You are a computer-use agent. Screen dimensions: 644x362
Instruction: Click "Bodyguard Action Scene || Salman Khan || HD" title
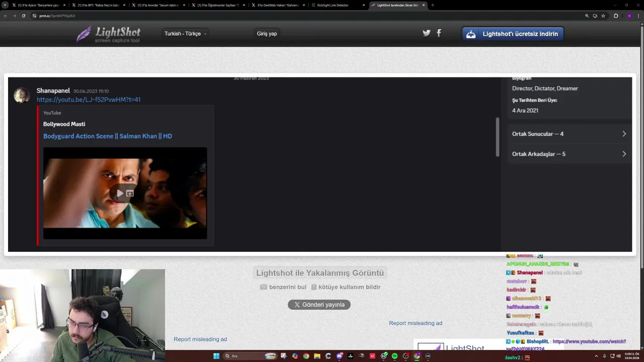108,136
